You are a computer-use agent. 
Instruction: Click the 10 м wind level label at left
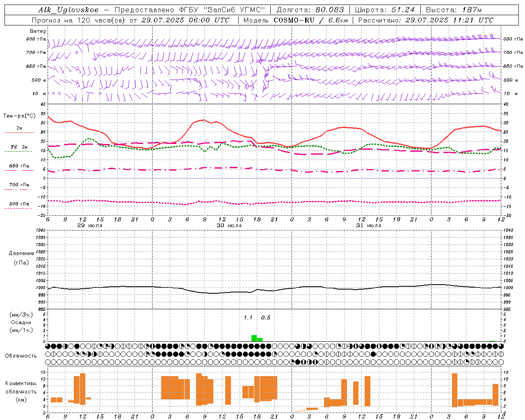[39, 94]
